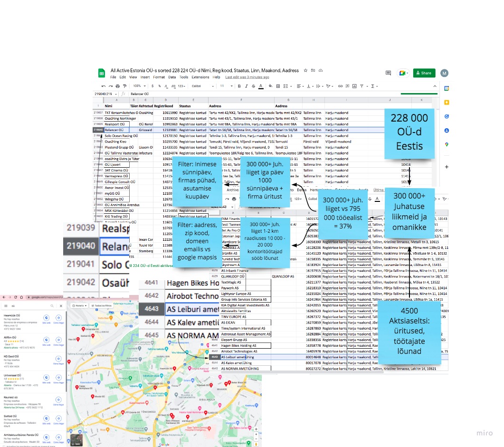This screenshot has width=504, height=447.
Task: Apply percent format icon
Action: (x=160, y=86)
